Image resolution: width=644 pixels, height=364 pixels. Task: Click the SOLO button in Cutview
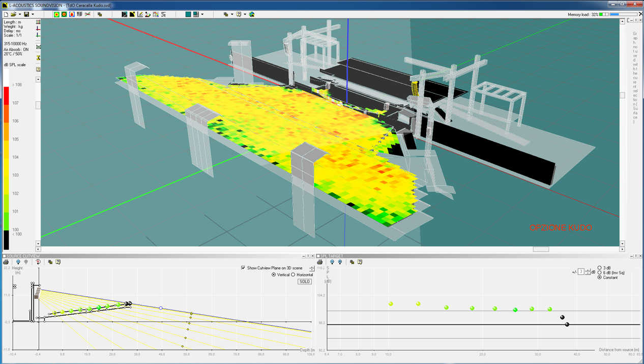coord(304,282)
